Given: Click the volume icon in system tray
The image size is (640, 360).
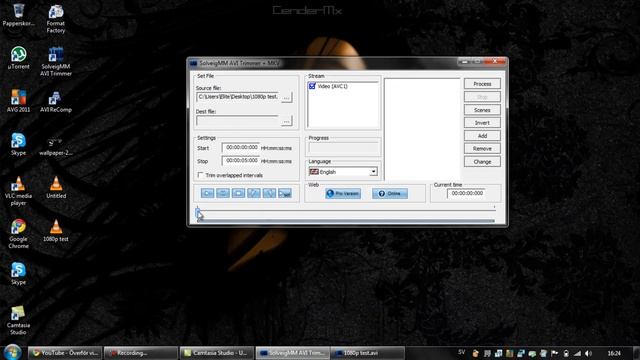Looking at the screenshot, I should pyautogui.click(x=588, y=353).
